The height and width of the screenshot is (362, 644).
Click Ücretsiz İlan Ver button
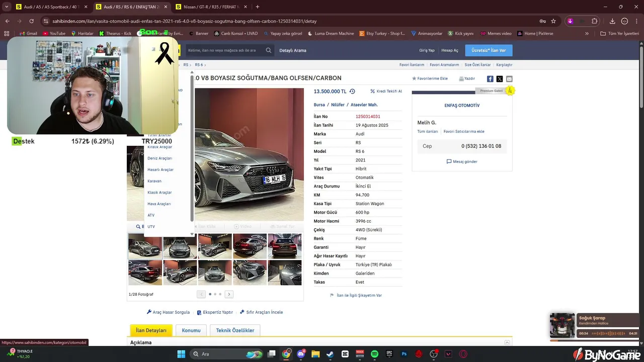click(489, 50)
